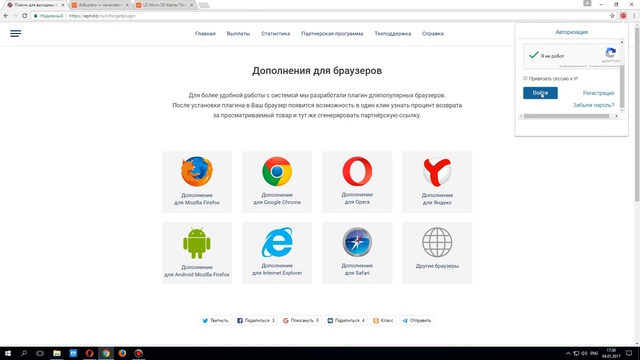Screen dimensions: 640x360
Task: Check the 'Я не робот' reCAPTCHA box
Action: 533,55
